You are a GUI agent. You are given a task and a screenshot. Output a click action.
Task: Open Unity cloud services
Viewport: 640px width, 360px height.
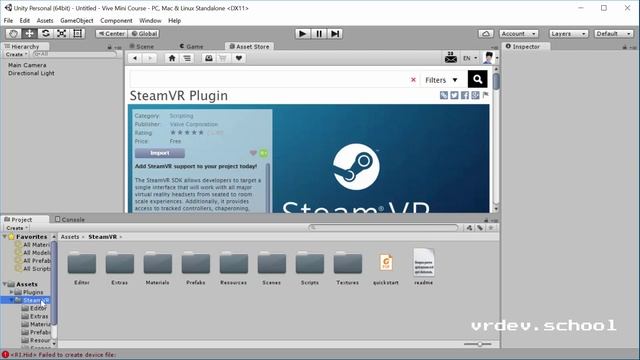click(486, 33)
